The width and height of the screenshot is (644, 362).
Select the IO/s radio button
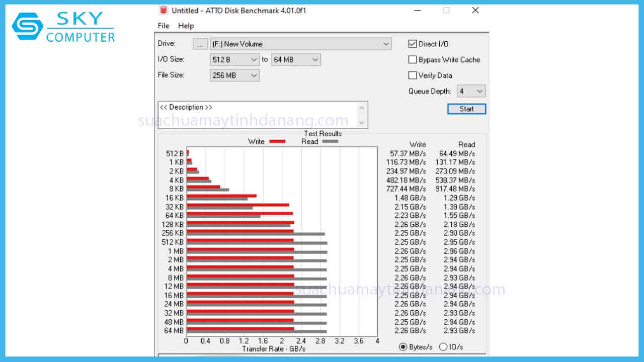point(443,346)
